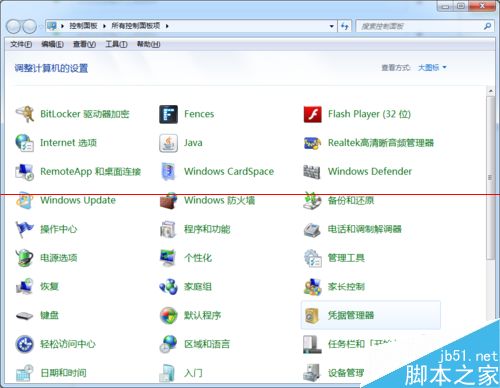Open the 文件(F) menu
This screenshot has height=388, width=500.
coord(21,44)
